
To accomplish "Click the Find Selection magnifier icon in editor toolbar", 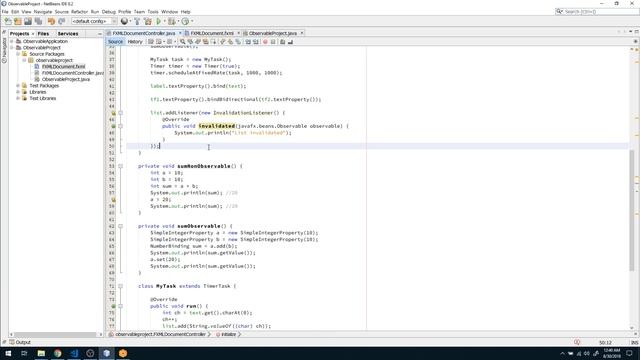I will coord(182,42).
